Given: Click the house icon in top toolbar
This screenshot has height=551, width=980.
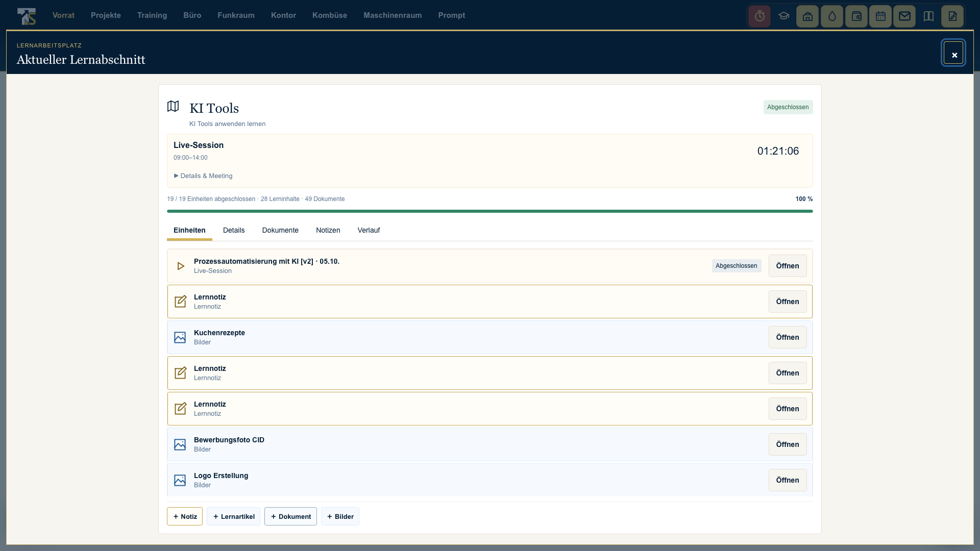Looking at the screenshot, I should point(807,16).
